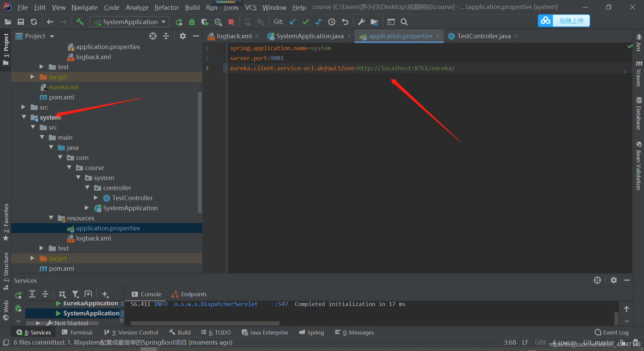Navigate back with the left arrow icon

[x=50, y=22]
